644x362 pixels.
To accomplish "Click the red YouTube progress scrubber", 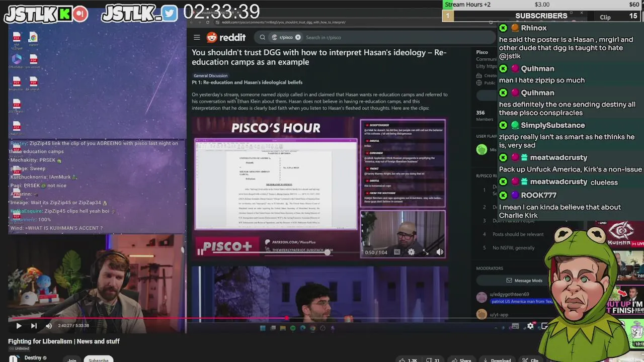I will point(286,318).
